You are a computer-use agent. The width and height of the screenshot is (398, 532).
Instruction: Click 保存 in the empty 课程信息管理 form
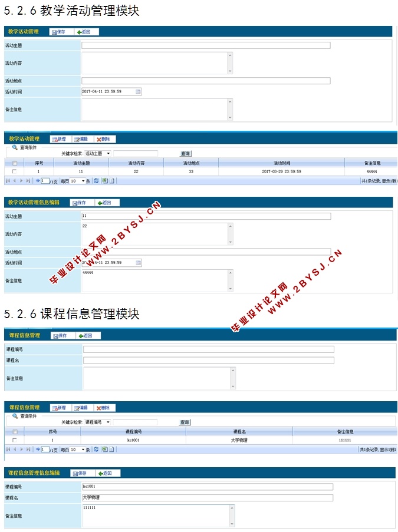63,336
